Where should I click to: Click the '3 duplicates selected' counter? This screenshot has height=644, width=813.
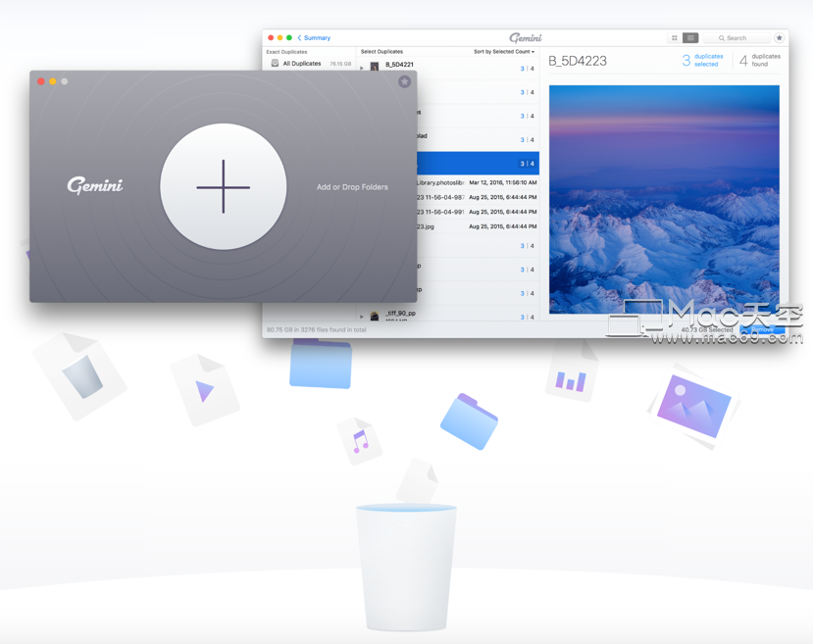[x=702, y=60]
